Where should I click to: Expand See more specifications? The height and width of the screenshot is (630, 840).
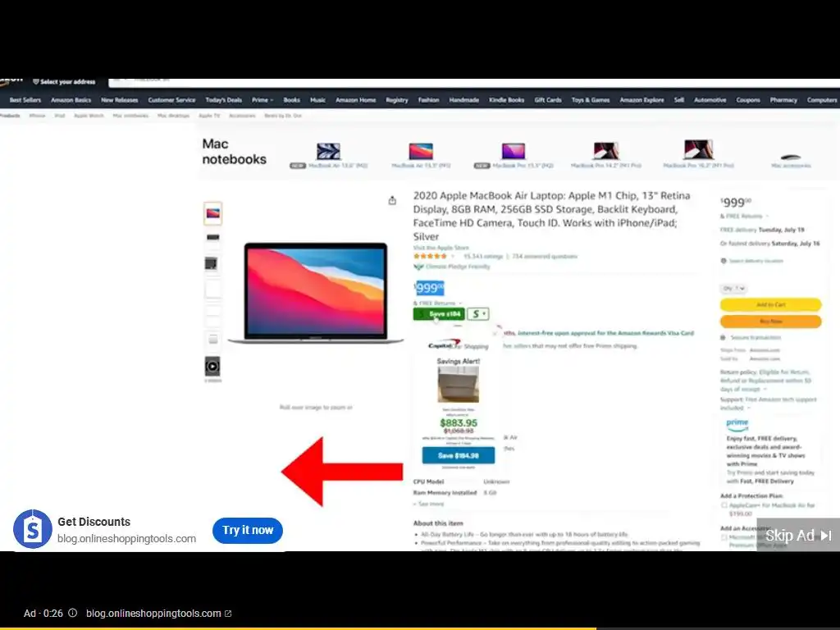point(428,504)
